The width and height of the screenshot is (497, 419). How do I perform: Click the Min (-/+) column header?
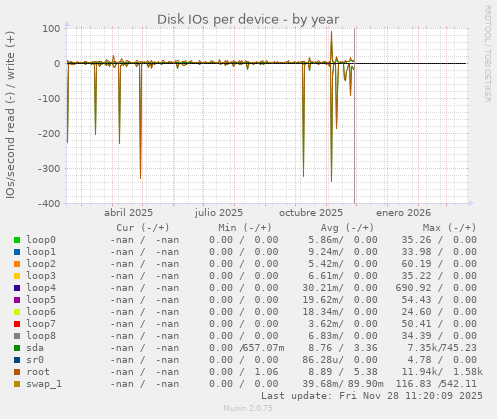pyautogui.click(x=245, y=228)
